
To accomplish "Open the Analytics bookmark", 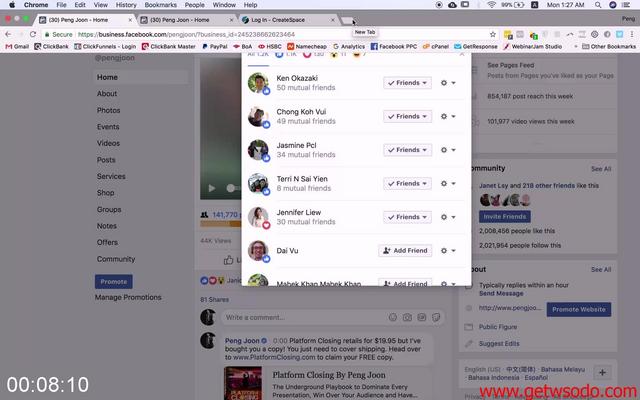I will pyautogui.click(x=349, y=47).
